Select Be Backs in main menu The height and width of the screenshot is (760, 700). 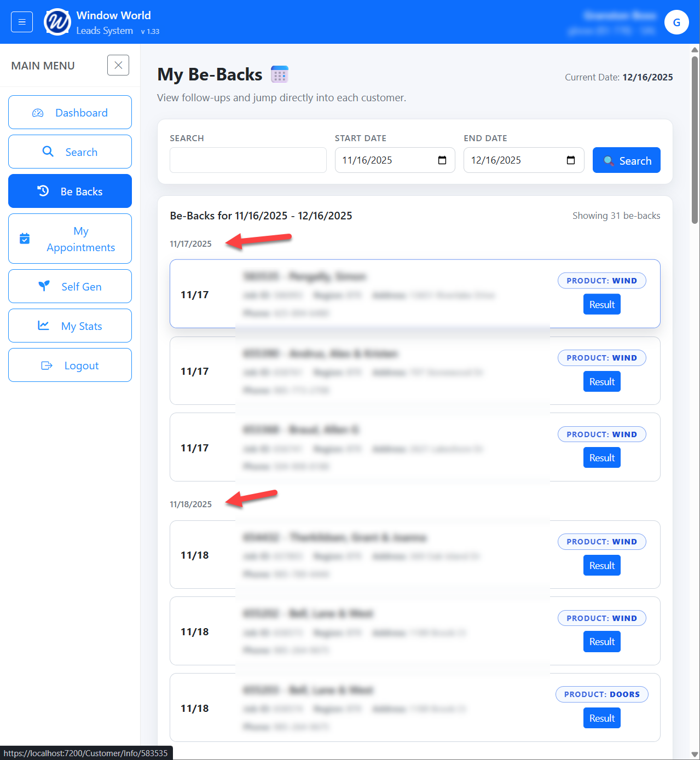tap(70, 191)
